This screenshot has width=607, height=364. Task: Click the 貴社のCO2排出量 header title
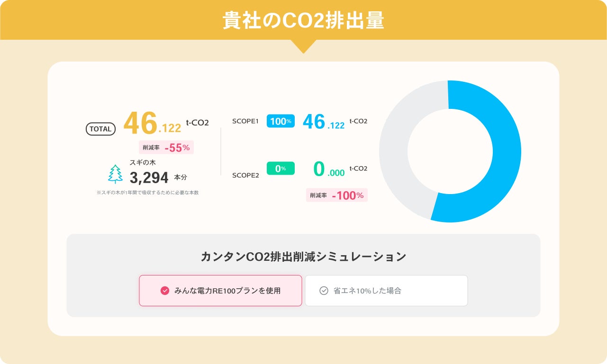coord(303,21)
